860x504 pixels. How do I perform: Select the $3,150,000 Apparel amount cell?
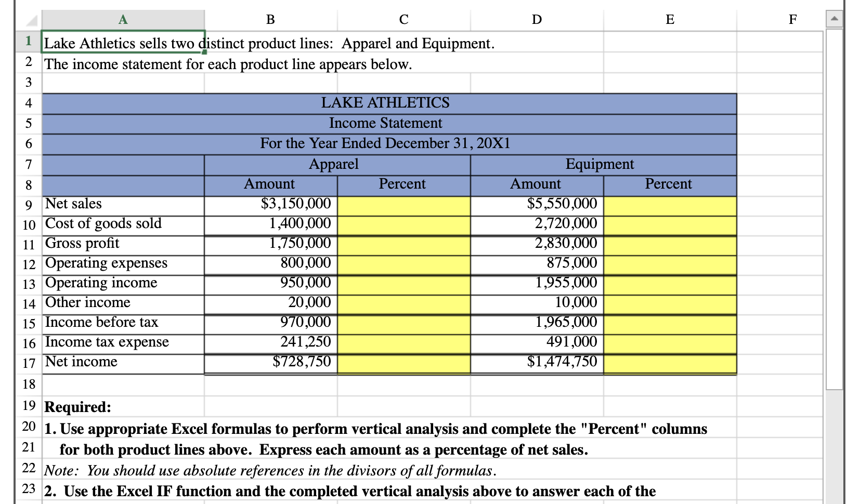(x=270, y=204)
